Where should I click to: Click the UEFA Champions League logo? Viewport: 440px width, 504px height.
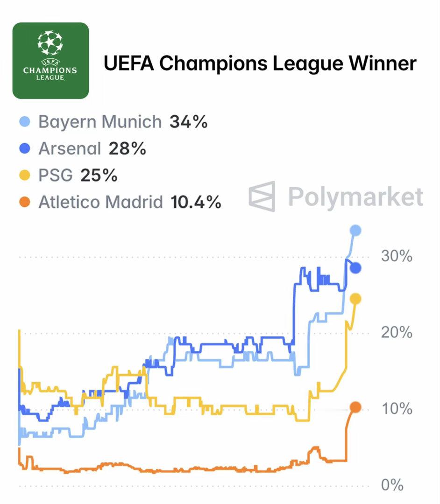point(50,61)
